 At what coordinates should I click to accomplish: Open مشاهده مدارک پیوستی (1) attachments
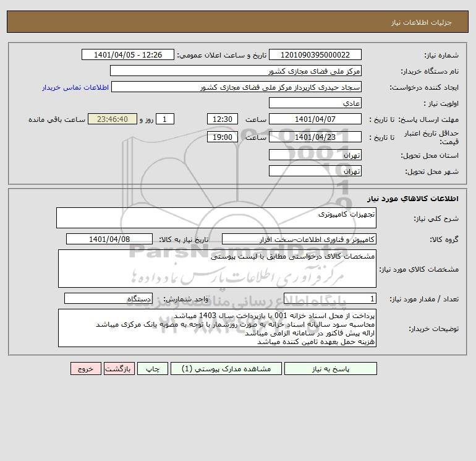point(226,369)
